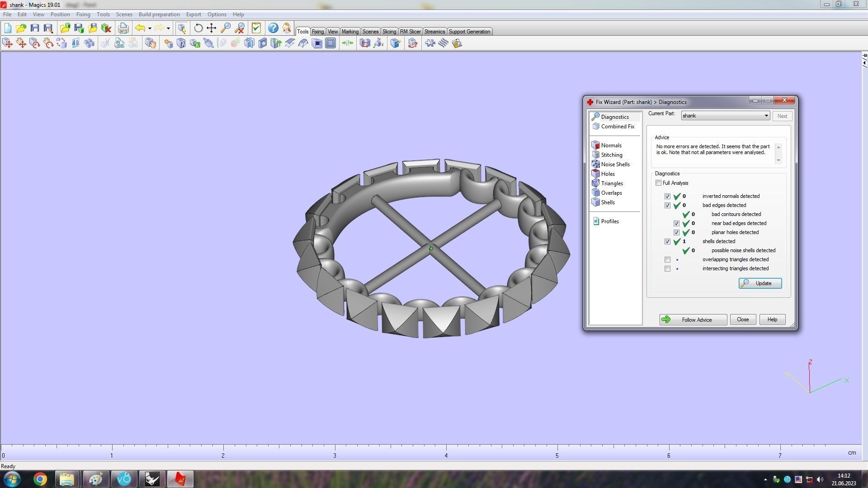Toggle overlapping triangles detected checkbox
The width and height of the screenshot is (868, 488).
(667, 259)
